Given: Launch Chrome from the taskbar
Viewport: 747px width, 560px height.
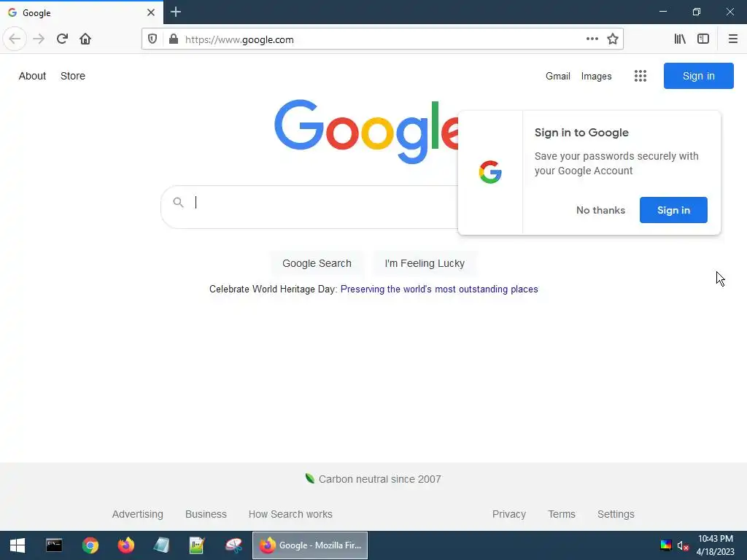Looking at the screenshot, I should click(90, 545).
